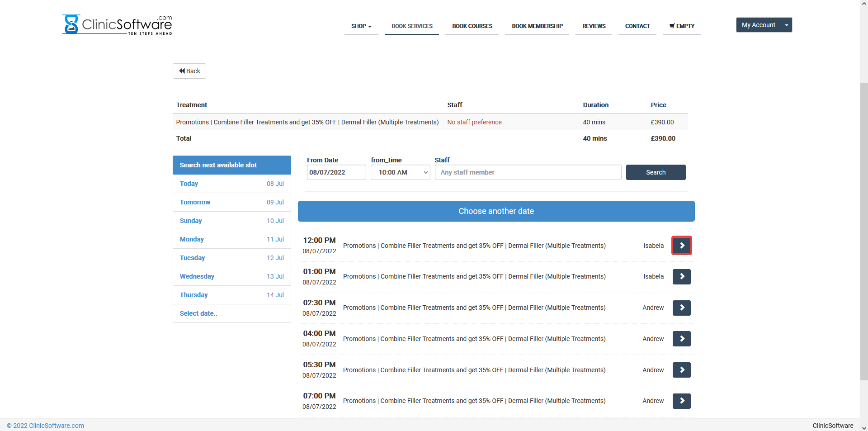
Task: Open the Book Membership page
Action: click(537, 26)
